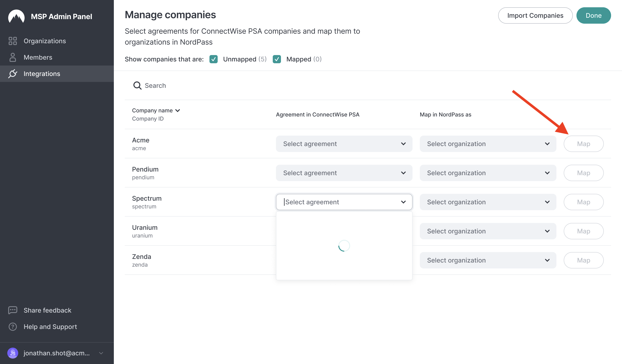Click the Pendium company name
Screen dimensions: 622x364
click(x=145, y=169)
